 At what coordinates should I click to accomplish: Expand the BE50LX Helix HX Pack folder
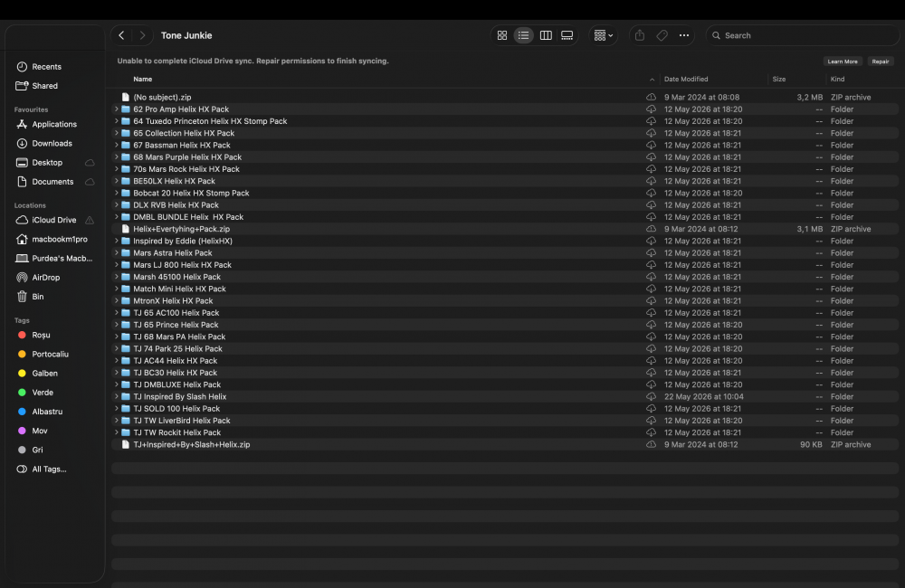pos(116,181)
